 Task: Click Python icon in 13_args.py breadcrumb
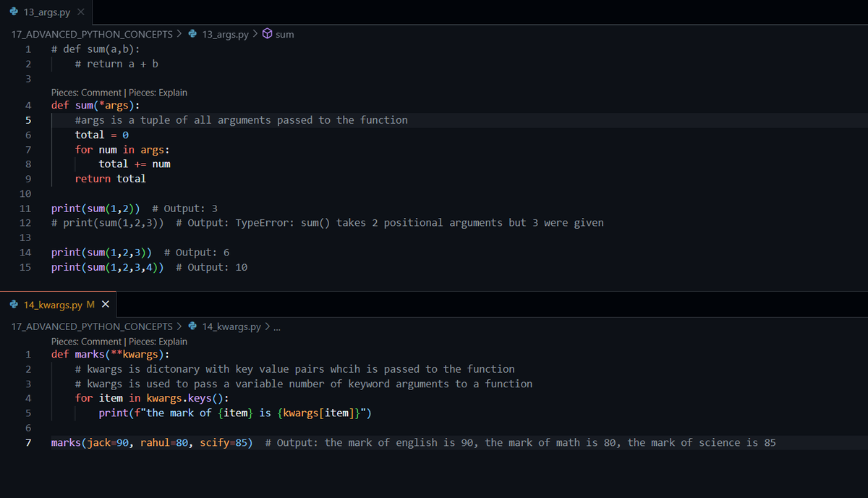(x=193, y=34)
